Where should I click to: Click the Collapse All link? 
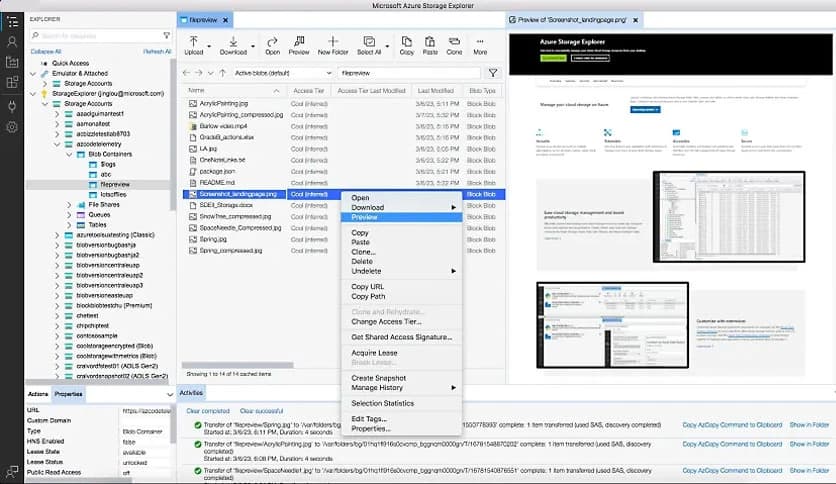(46, 52)
